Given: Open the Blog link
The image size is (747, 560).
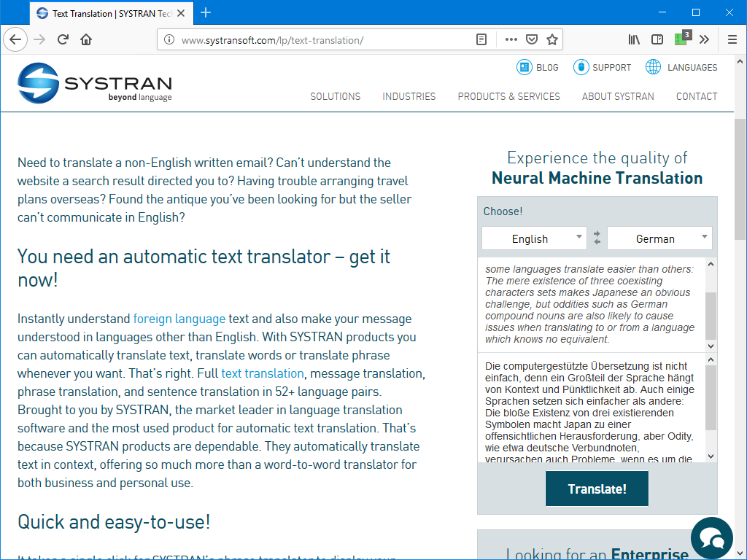Looking at the screenshot, I should tap(538, 67).
